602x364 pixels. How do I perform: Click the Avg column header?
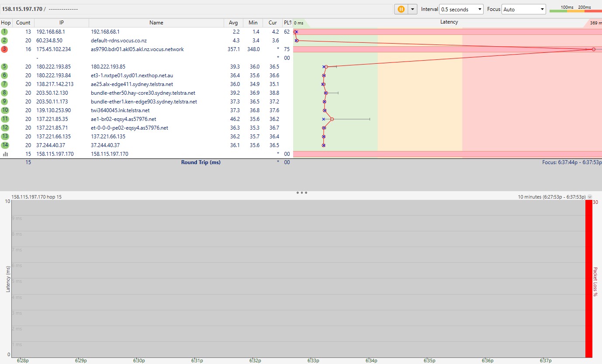[233, 23]
